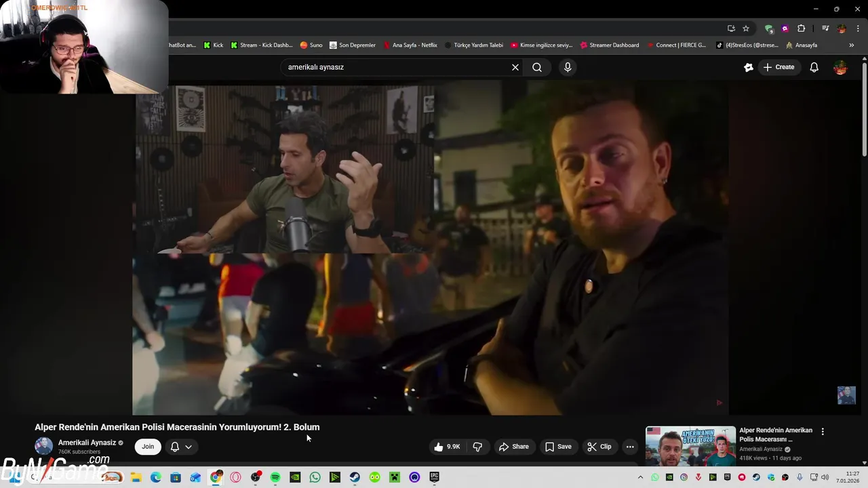Open the NVIDIA app from the taskbar
This screenshot has height=488, width=868.
point(295,477)
